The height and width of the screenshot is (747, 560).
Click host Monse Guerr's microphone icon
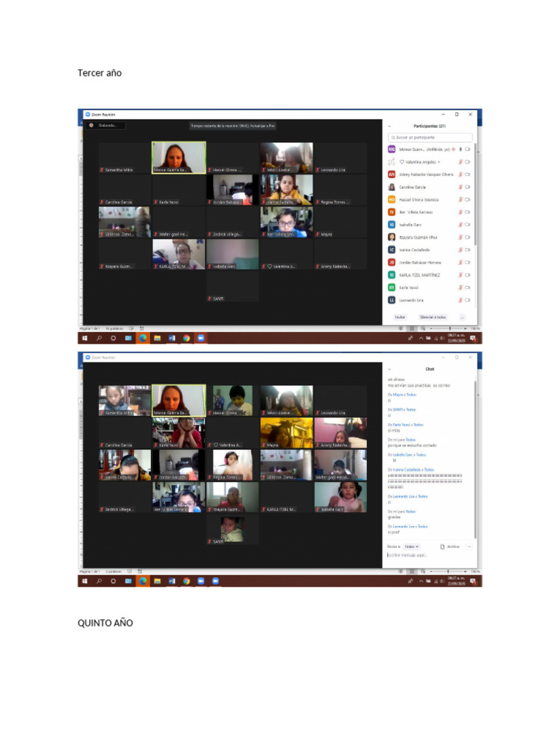click(461, 149)
